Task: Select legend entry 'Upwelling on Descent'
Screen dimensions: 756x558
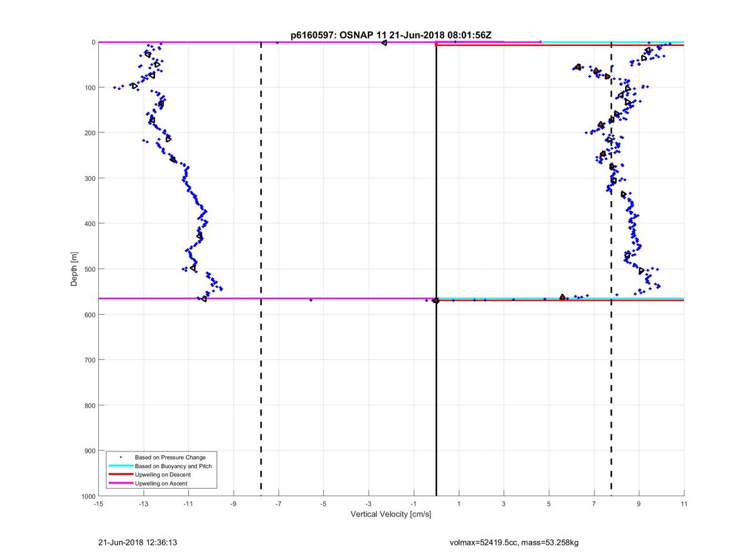Action: click(163, 475)
